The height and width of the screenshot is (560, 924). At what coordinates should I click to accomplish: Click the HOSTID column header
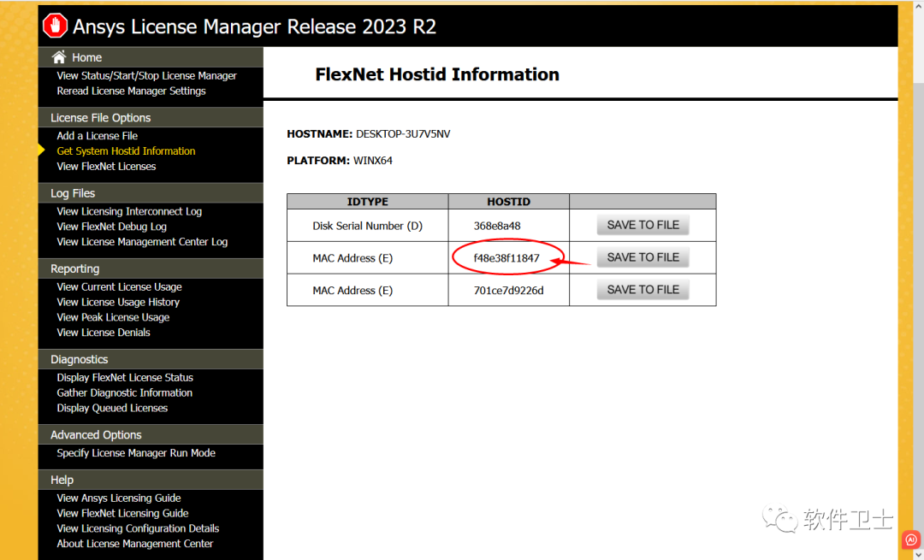[x=508, y=202]
